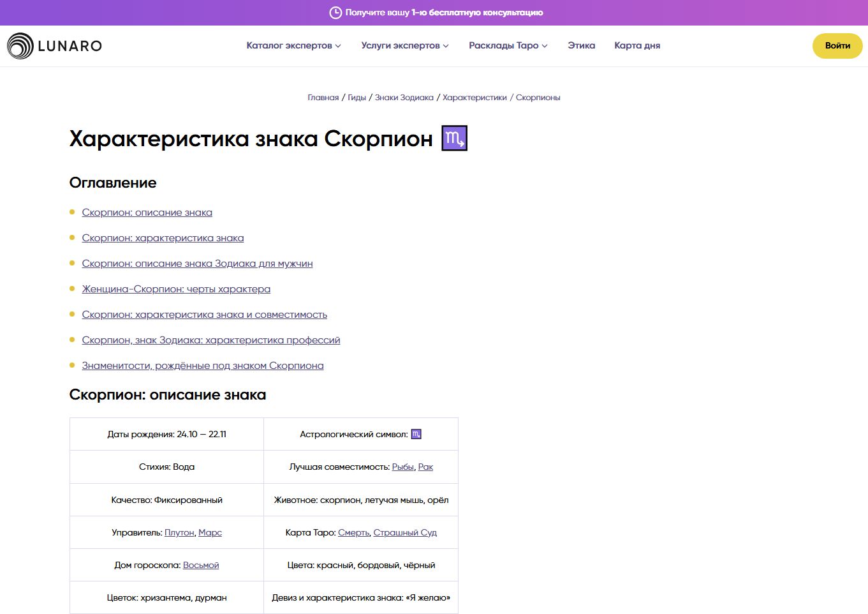Viewport: 868px width, 614px height.
Task: Open the Услуги экспертов dropdown menu
Action: click(x=405, y=46)
